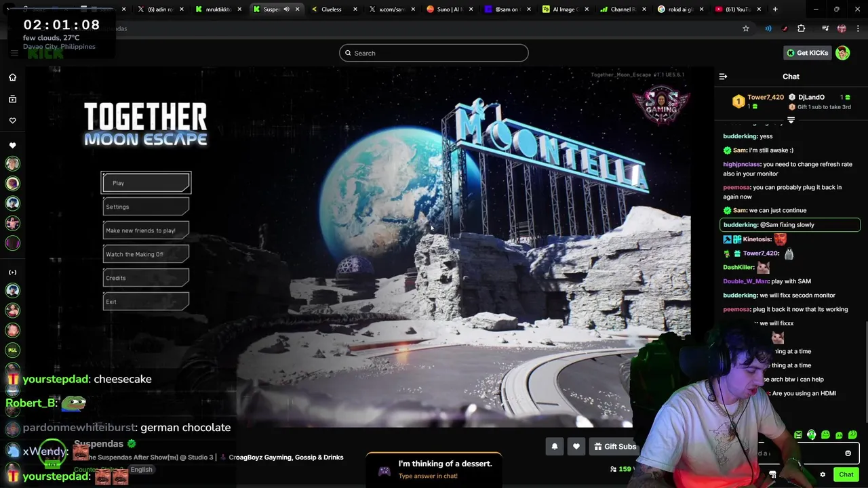Viewport: 868px width, 488px height.
Task: Click the first green emote above chat input
Action: [x=798, y=435]
